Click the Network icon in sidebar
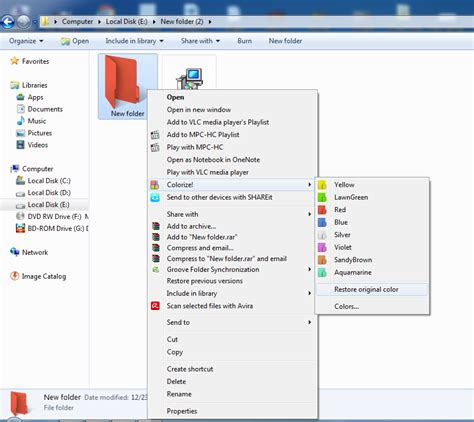Screen dimensions: 474x422 15,252
